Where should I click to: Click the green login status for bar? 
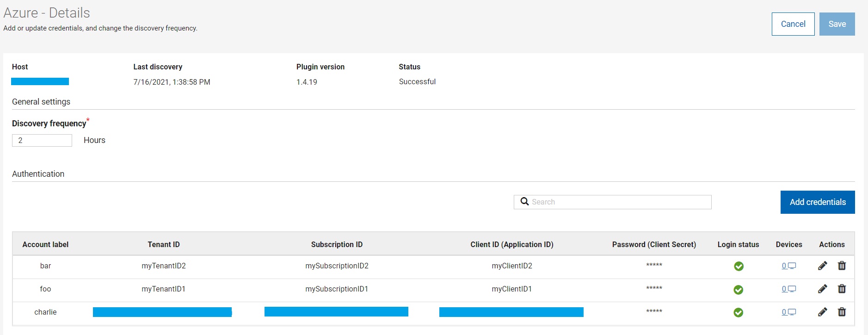point(739,267)
